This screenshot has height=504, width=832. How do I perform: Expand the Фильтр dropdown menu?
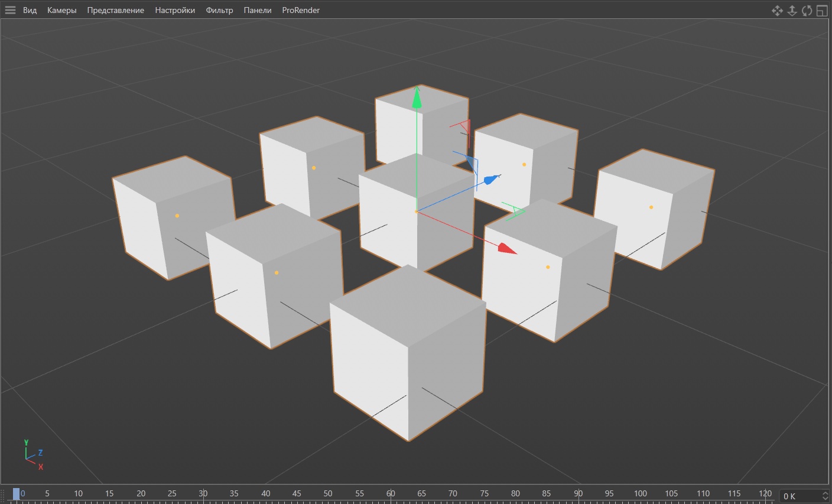point(219,10)
